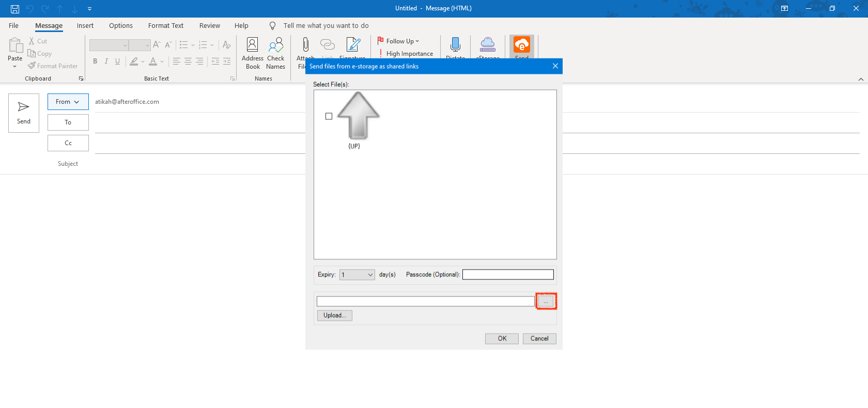This screenshot has height=408, width=868.
Task: Click the Address Book icon
Action: tap(252, 45)
